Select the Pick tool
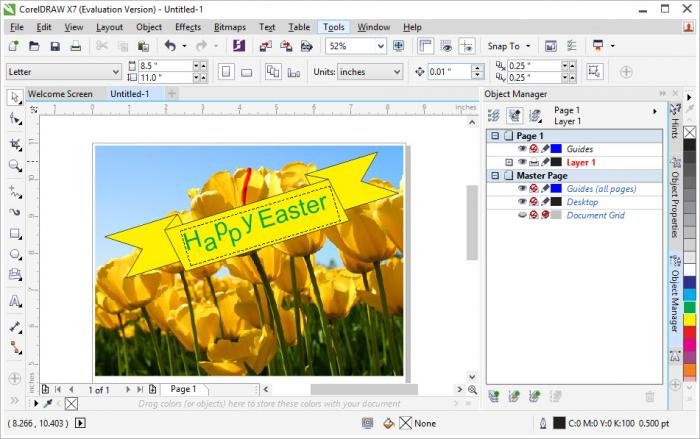The image size is (700, 439). coord(15,97)
